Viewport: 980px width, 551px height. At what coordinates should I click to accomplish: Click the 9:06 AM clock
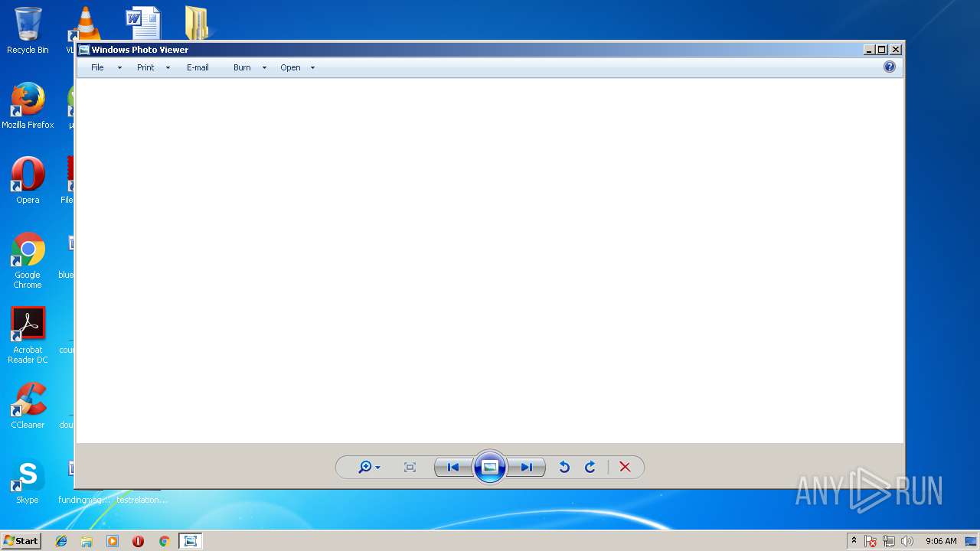(x=941, y=541)
